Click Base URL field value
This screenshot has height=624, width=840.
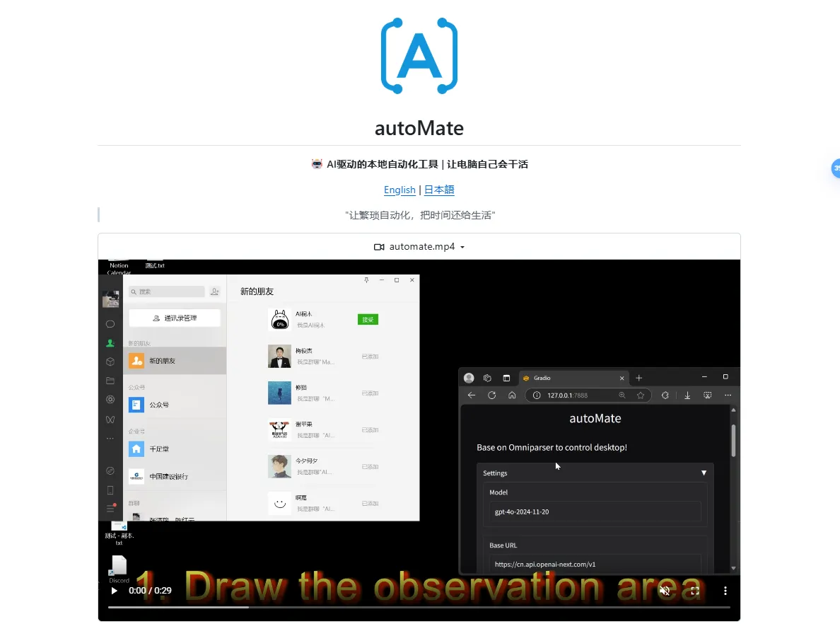595,565
